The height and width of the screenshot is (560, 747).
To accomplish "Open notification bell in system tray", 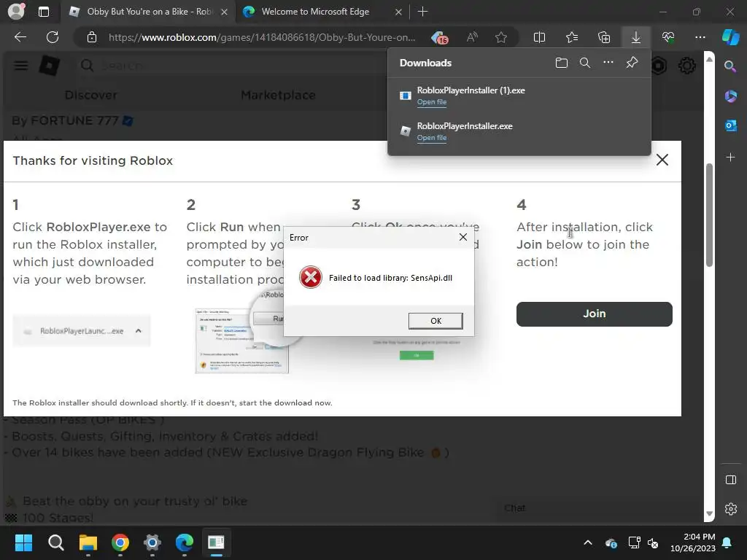I will coord(727,542).
